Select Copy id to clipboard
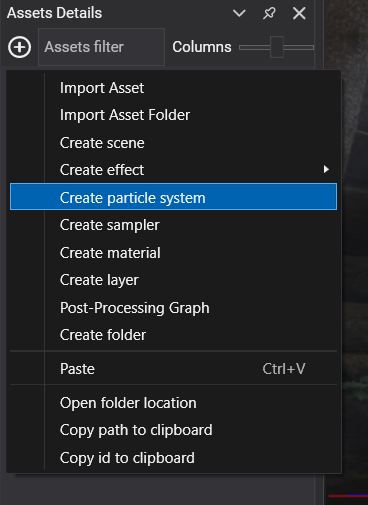The width and height of the screenshot is (368, 505). (x=173, y=458)
